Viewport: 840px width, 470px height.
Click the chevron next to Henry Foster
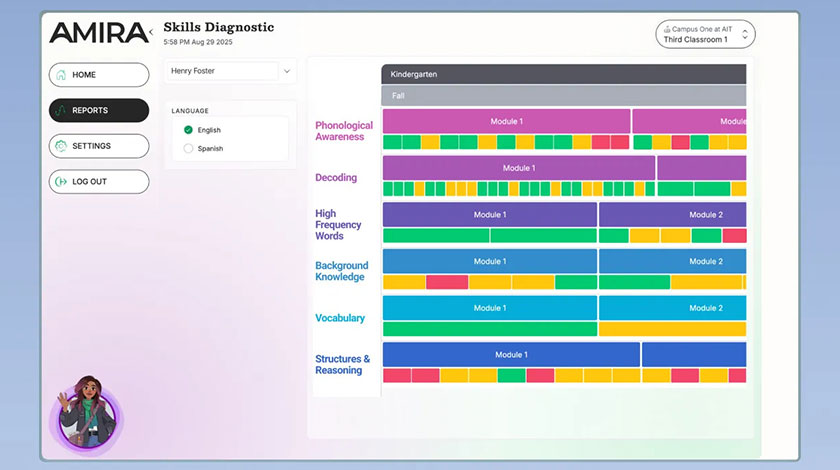[x=287, y=71]
